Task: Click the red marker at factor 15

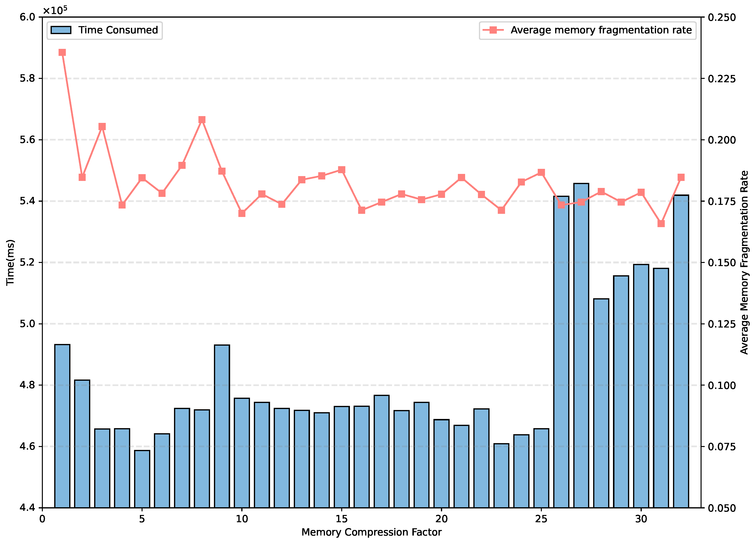Action: point(342,170)
